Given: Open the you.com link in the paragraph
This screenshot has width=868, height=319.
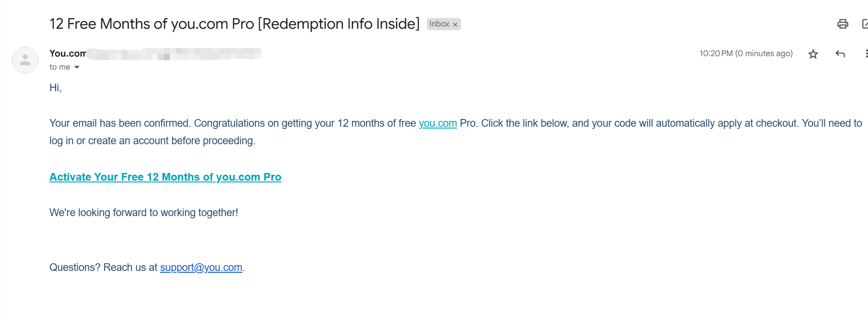Looking at the screenshot, I should [438, 123].
